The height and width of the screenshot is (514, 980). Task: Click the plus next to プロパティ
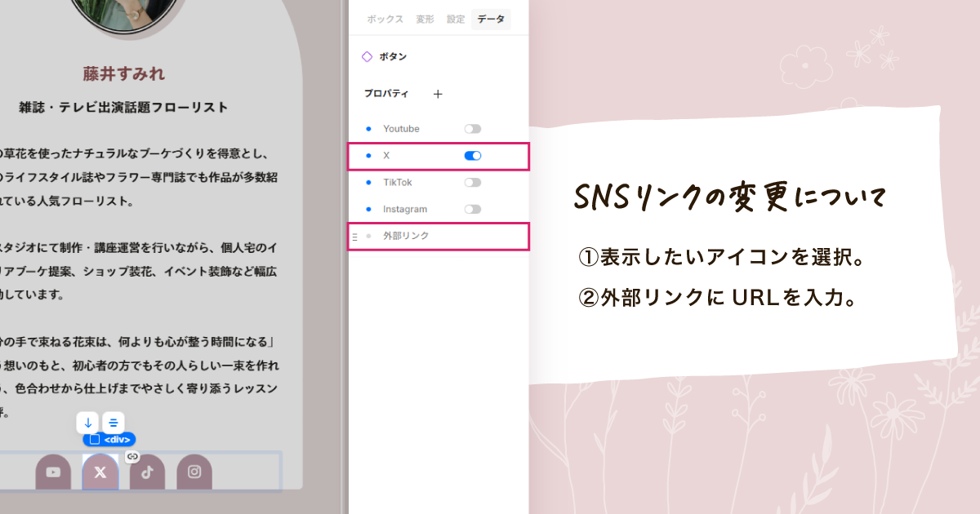click(x=438, y=93)
